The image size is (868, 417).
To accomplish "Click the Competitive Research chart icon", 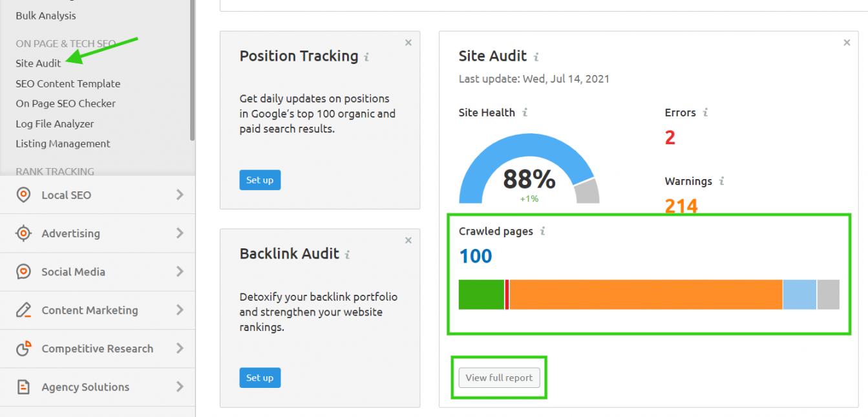I will [x=24, y=348].
